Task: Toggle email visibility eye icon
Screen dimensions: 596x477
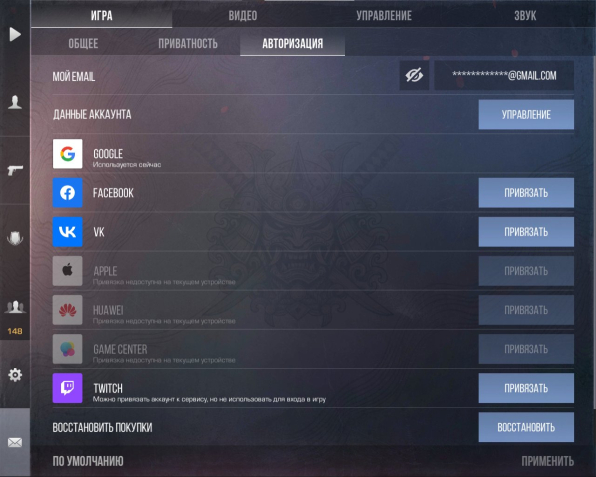Action: click(x=414, y=75)
